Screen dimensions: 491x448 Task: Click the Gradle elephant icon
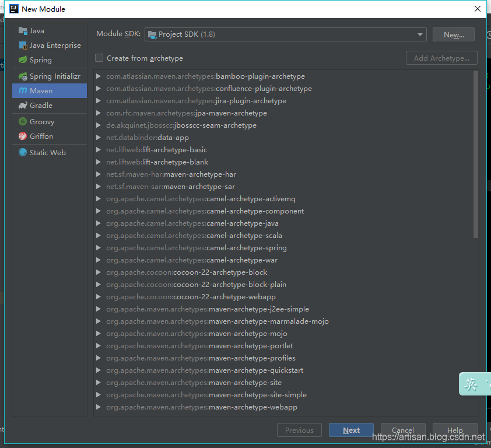(23, 106)
